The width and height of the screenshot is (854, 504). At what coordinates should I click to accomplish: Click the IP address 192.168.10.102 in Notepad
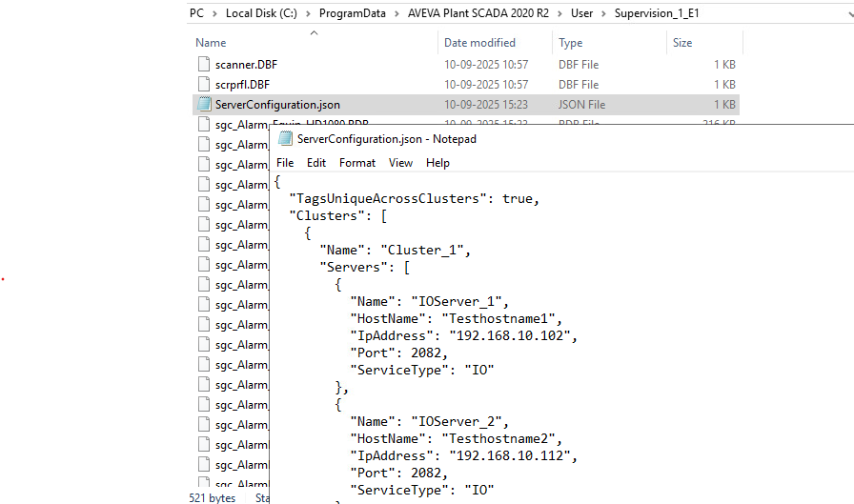(x=510, y=335)
